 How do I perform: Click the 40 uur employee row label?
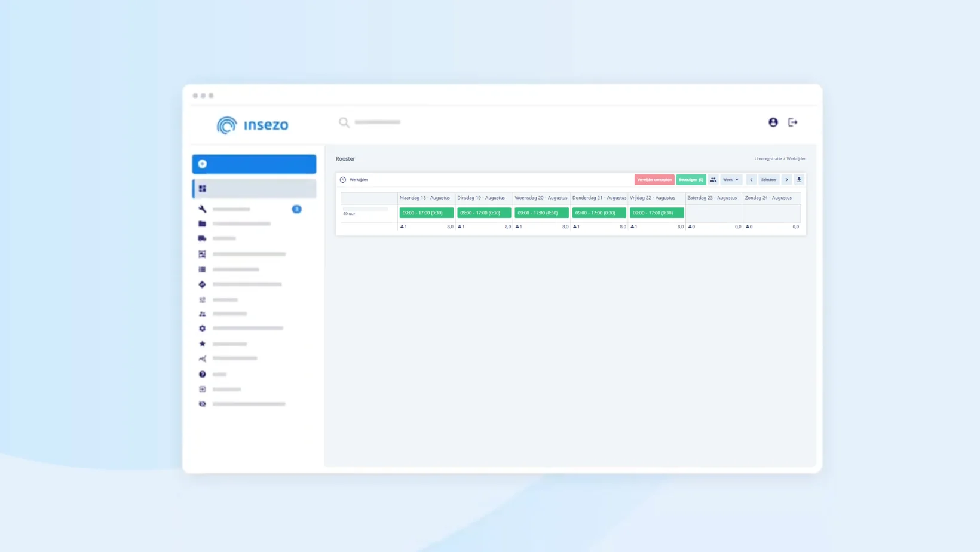(349, 214)
